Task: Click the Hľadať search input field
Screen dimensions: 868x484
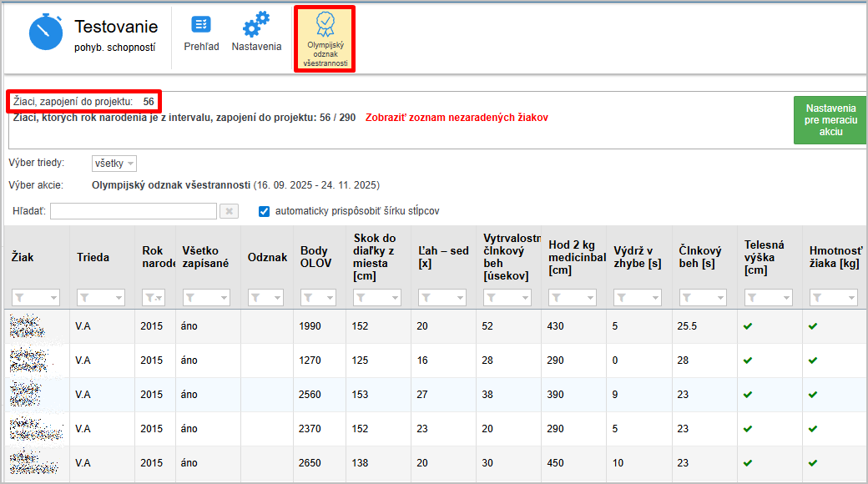Action: point(134,211)
